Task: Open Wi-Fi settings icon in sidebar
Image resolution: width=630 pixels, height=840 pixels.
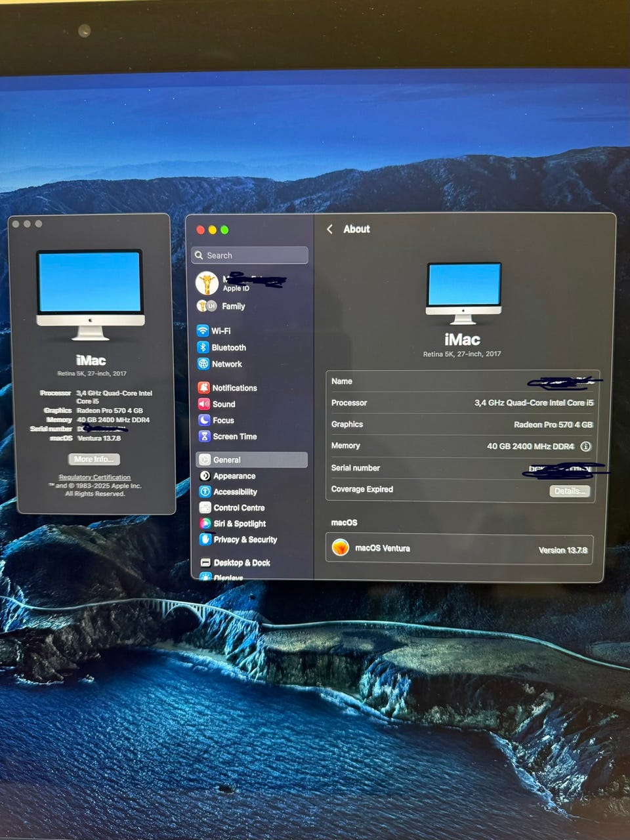Action: click(203, 331)
